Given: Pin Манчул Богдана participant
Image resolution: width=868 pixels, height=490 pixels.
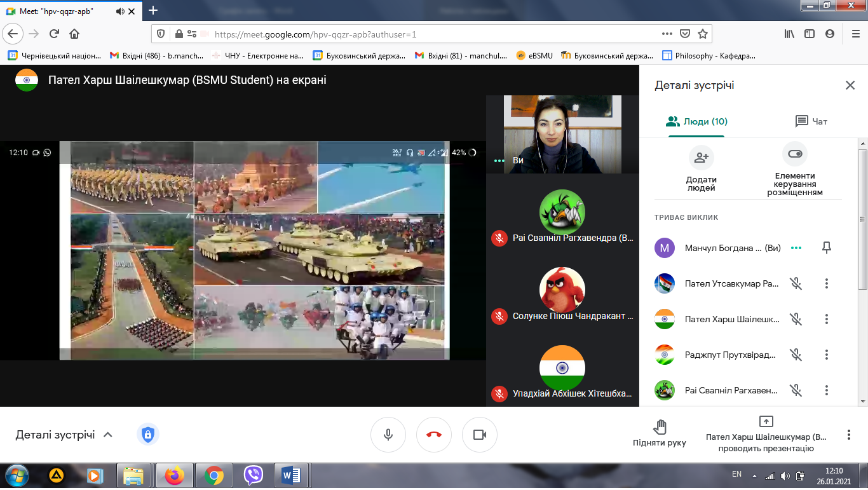Looking at the screenshot, I should point(827,248).
